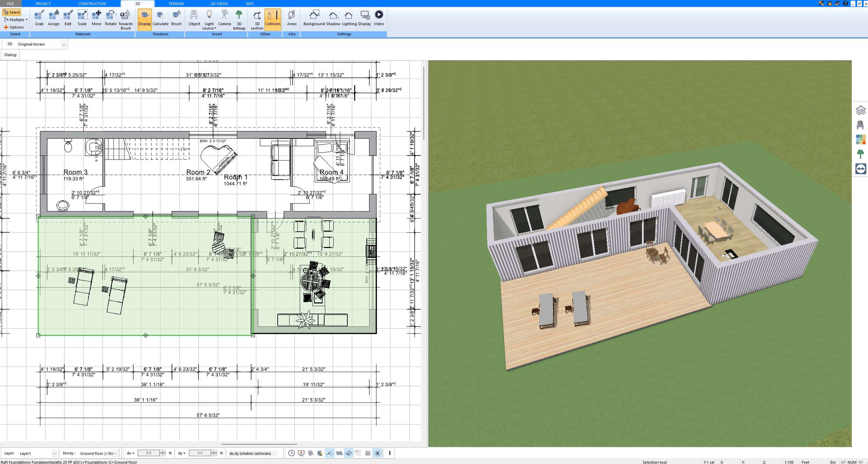Viewport: 868px width, 464px height.
Task: Insert a 3D bitmap tree
Action: pos(239,20)
